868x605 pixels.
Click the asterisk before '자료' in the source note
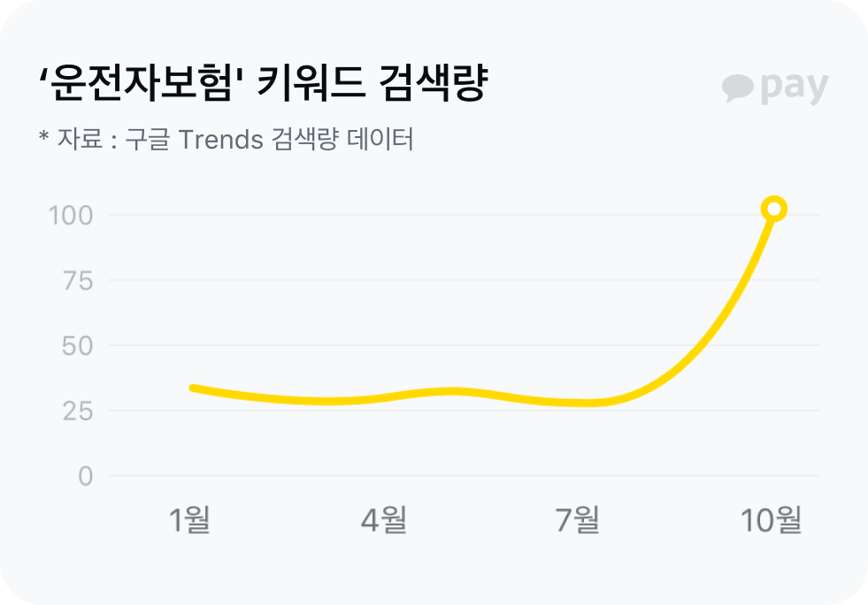pos(42,139)
